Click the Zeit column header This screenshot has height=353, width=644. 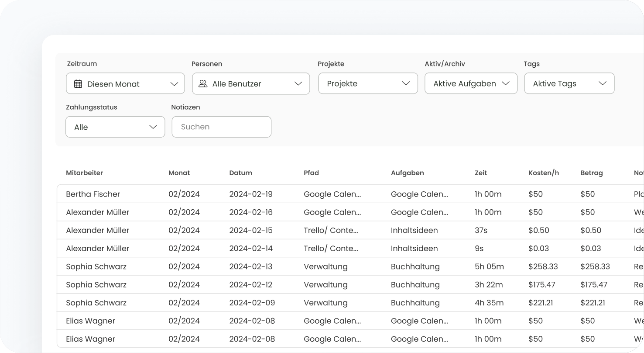[480, 173]
